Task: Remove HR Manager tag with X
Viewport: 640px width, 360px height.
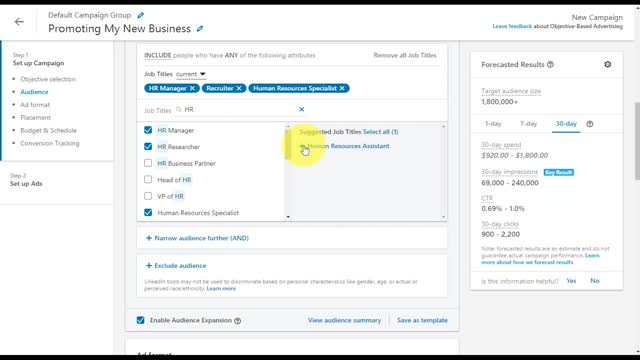Action: tap(192, 88)
